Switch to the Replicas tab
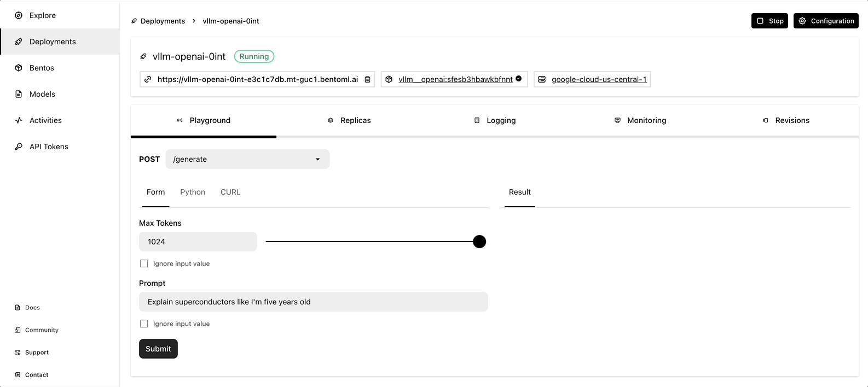 tap(349, 120)
